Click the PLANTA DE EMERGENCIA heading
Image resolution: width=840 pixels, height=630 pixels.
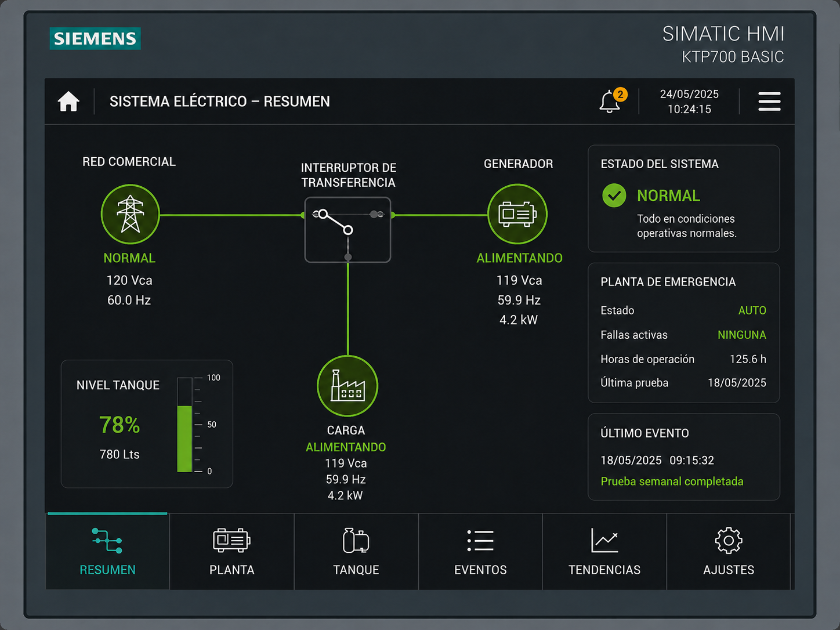coord(668,282)
